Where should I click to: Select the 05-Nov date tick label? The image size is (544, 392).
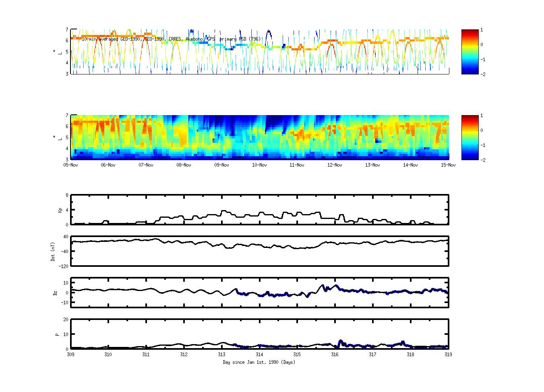point(71,165)
